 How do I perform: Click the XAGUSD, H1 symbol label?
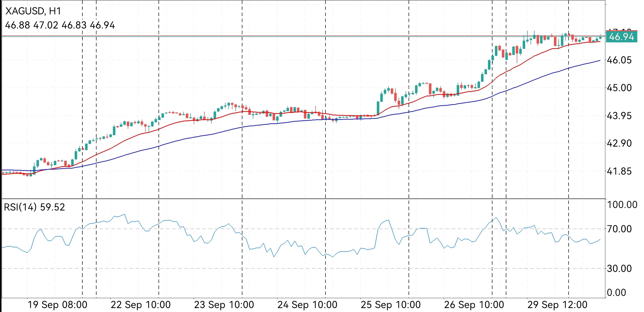tap(33, 11)
